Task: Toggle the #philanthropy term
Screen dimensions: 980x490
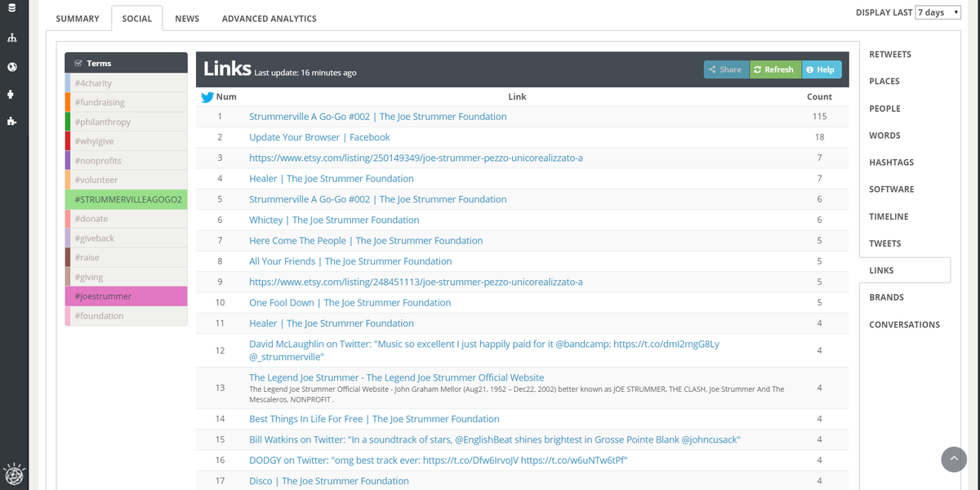Action: tap(127, 122)
